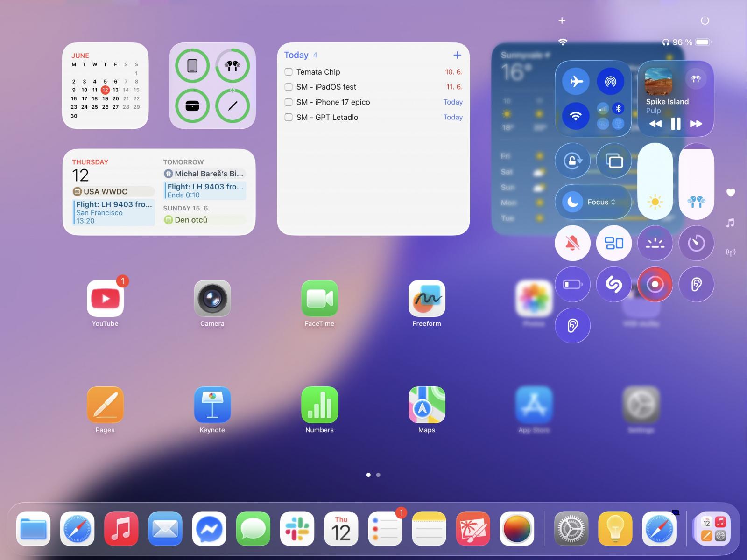Check off SM - iPadOS test reminder
Viewport: 747px width, 560px height.
click(x=289, y=87)
